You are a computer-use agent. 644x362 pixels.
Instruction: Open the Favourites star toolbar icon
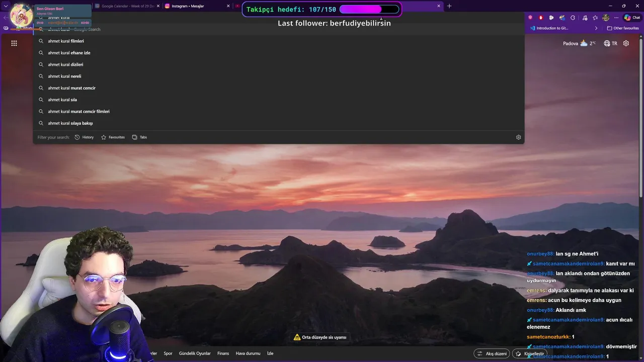tap(595, 18)
